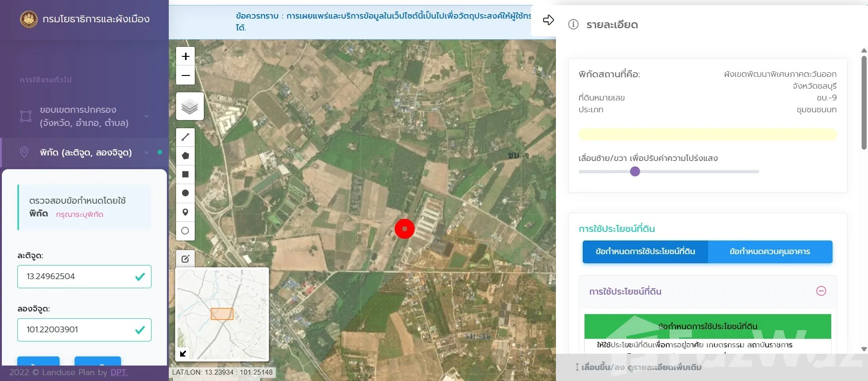This screenshot has width=868, height=381.
Task: Click the transparency slider handle
Action: (635, 171)
